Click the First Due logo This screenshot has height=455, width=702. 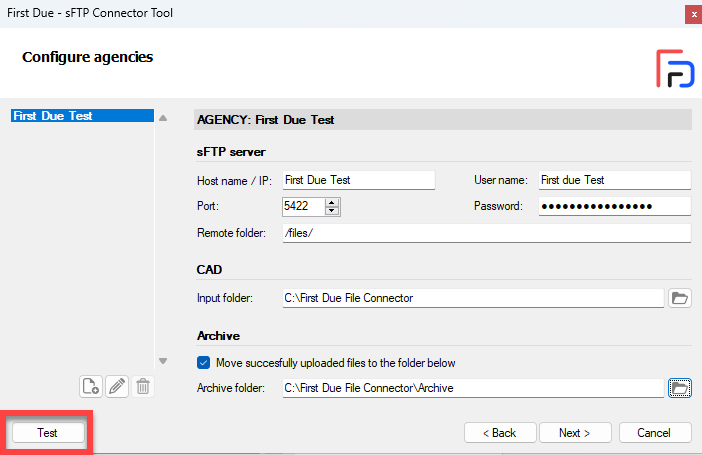pyautogui.click(x=675, y=69)
